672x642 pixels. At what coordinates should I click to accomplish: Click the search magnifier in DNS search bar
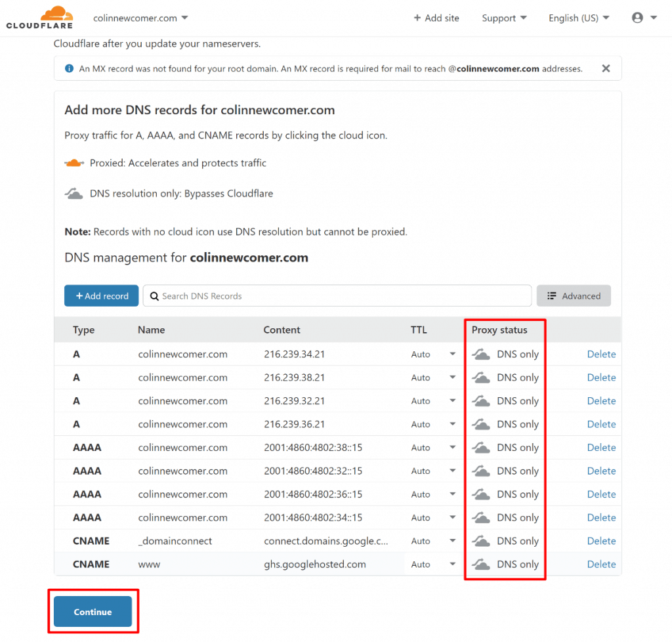click(154, 296)
